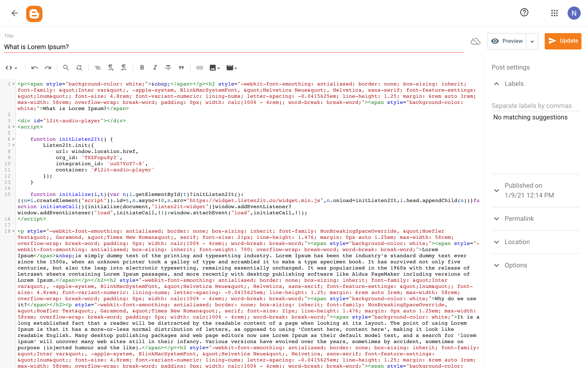Screen dimensions: 588x368
Task: Click the Post settings heading
Action: (510, 67)
